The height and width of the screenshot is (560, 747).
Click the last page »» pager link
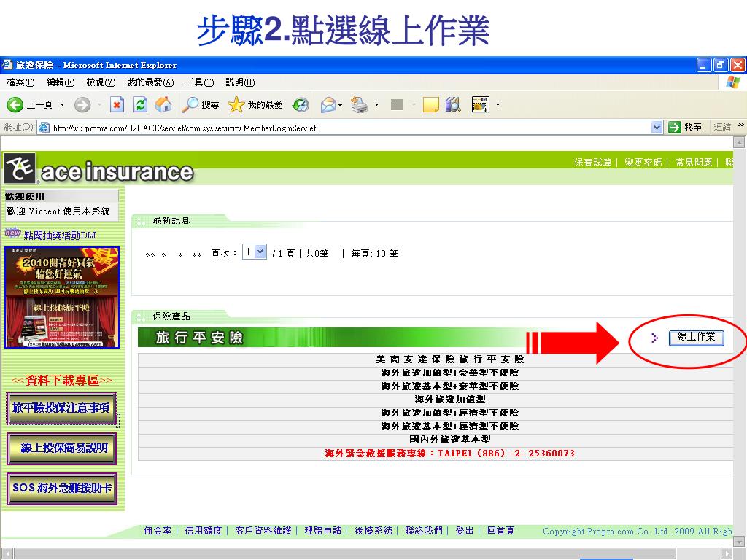[197, 254]
